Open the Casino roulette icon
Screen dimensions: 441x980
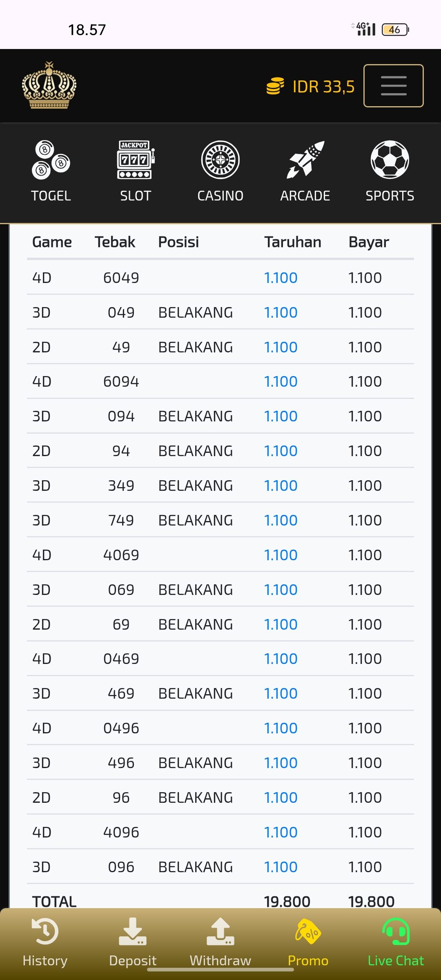tap(220, 160)
